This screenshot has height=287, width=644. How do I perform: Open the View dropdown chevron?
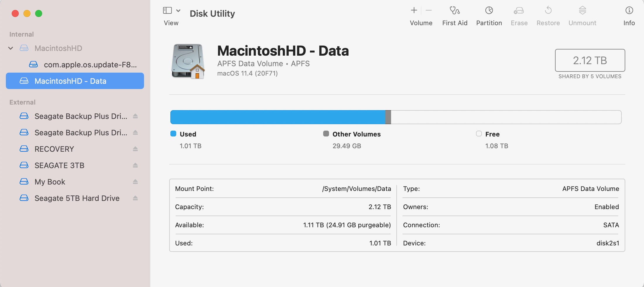pyautogui.click(x=178, y=11)
